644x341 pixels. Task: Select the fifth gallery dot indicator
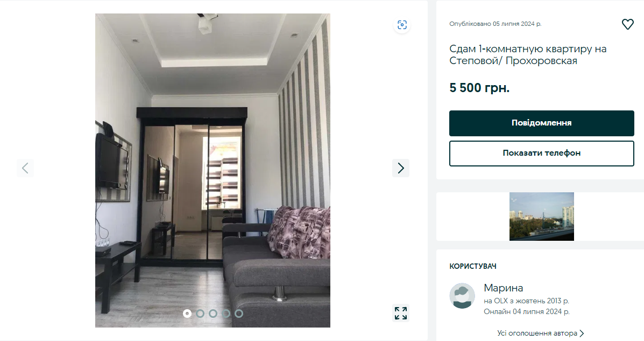[x=239, y=314]
